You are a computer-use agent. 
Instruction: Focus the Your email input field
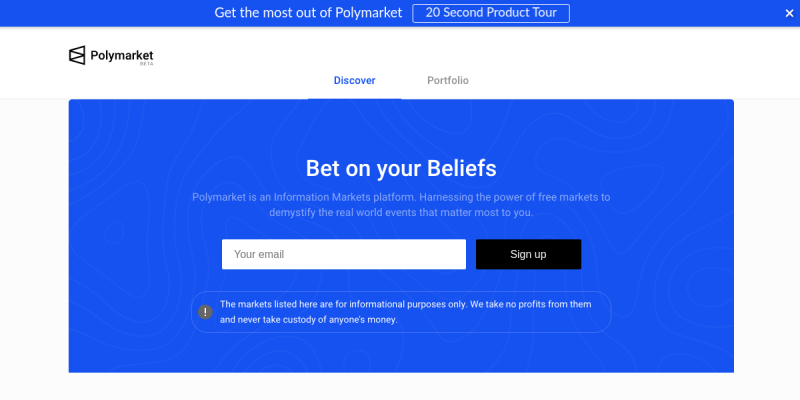pos(343,254)
